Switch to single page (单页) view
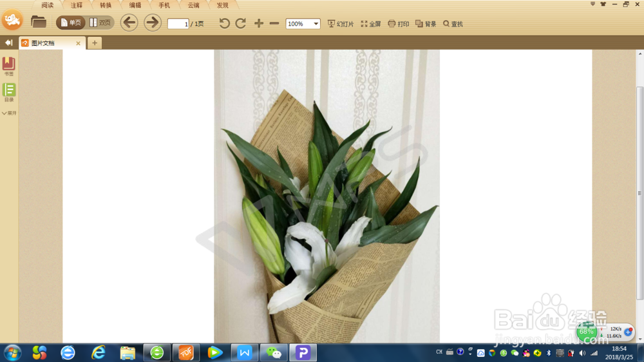 point(71,23)
